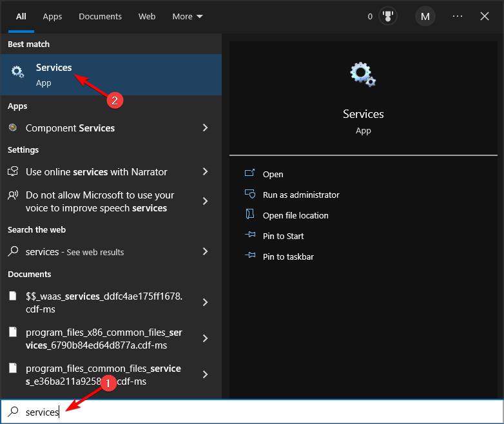Viewport: 504px width, 424px height.
Task: Switch to the Documents tab
Action: [101, 16]
